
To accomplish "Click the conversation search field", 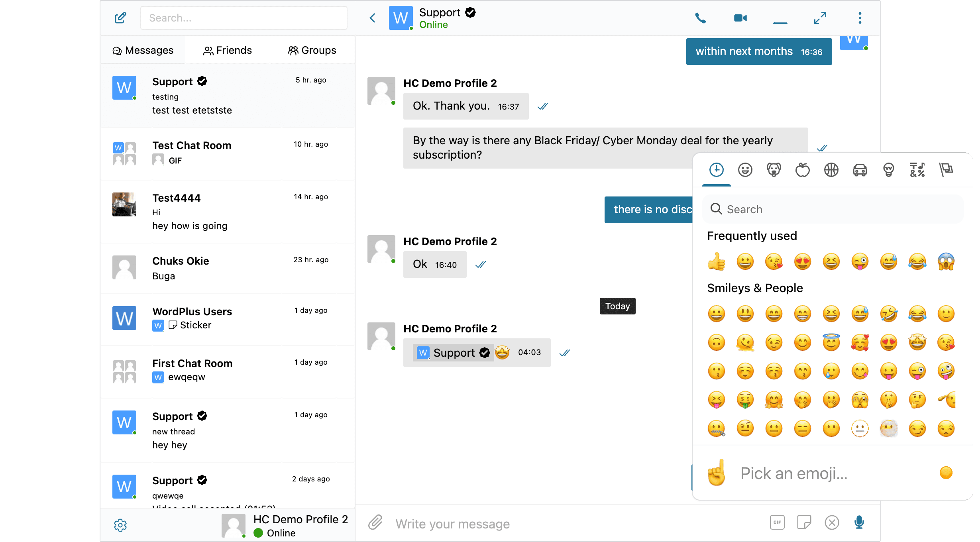I will [244, 18].
